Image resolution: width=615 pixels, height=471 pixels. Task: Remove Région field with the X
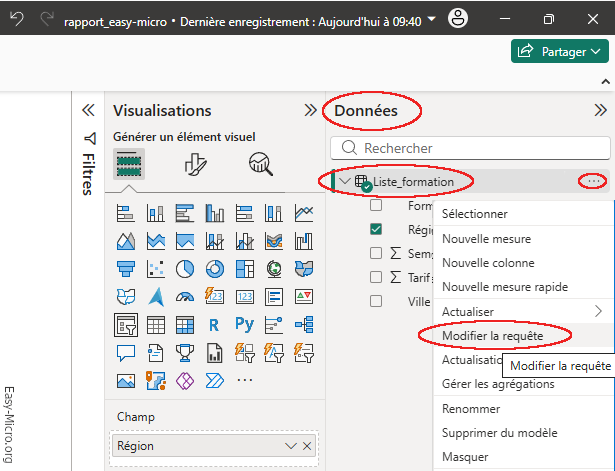tap(307, 446)
